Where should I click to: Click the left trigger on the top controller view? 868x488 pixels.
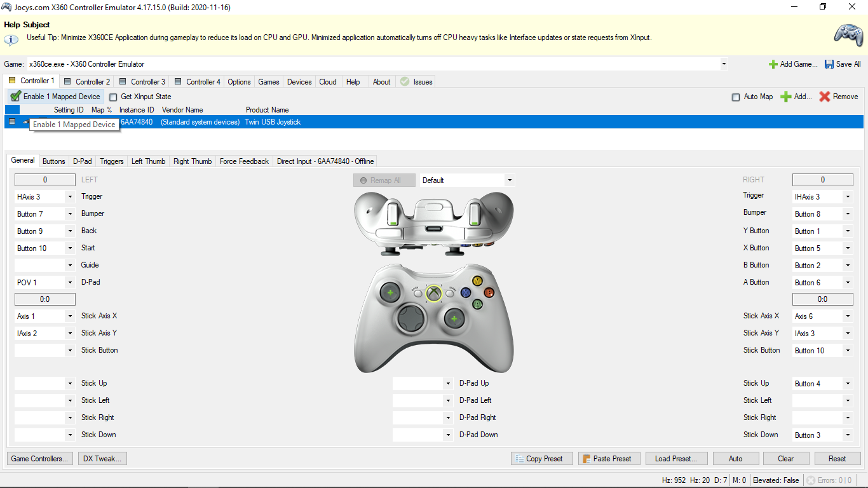(x=393, y=213)
